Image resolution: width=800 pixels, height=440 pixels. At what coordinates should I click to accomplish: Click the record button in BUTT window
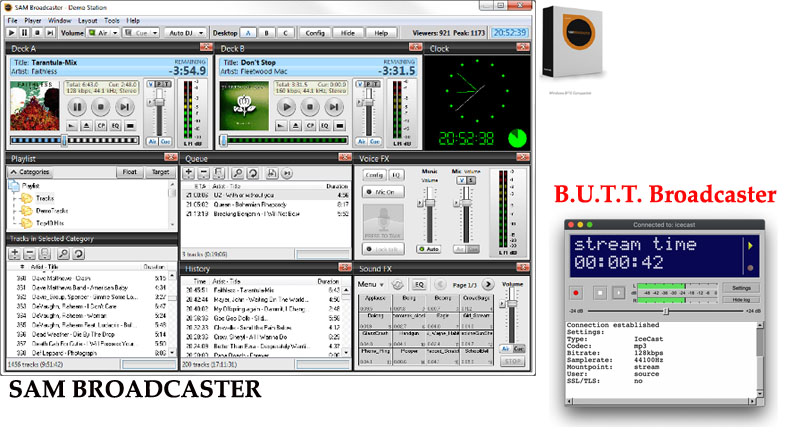point(576,293)
